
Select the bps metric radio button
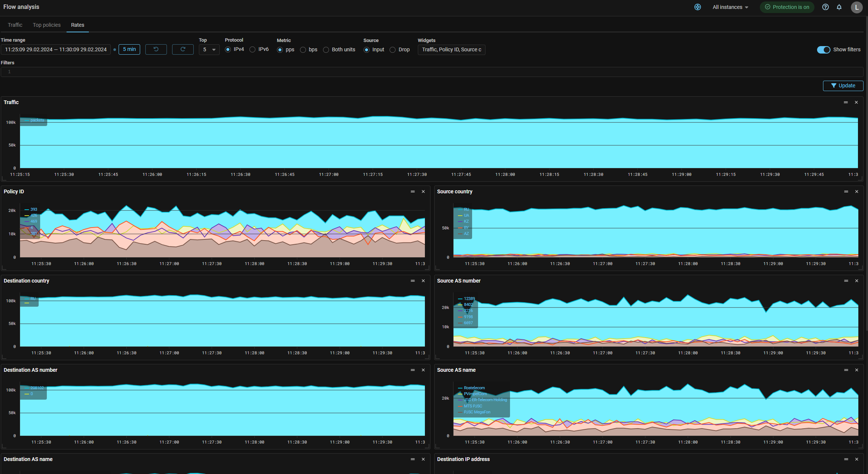(x=303, y=50)
